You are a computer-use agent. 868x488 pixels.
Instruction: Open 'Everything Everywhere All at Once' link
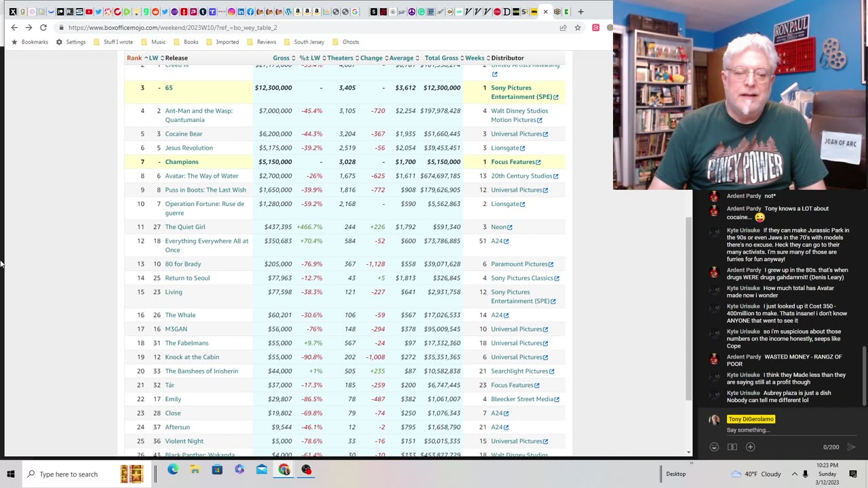[x=207, y=245]
